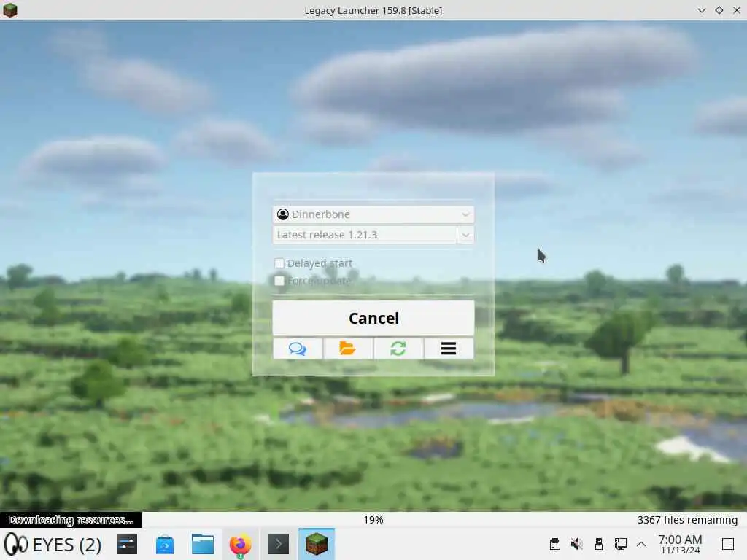Launch Firefox from the taskbar
This screenshot has height=560, width=747.
click(241, 544)
